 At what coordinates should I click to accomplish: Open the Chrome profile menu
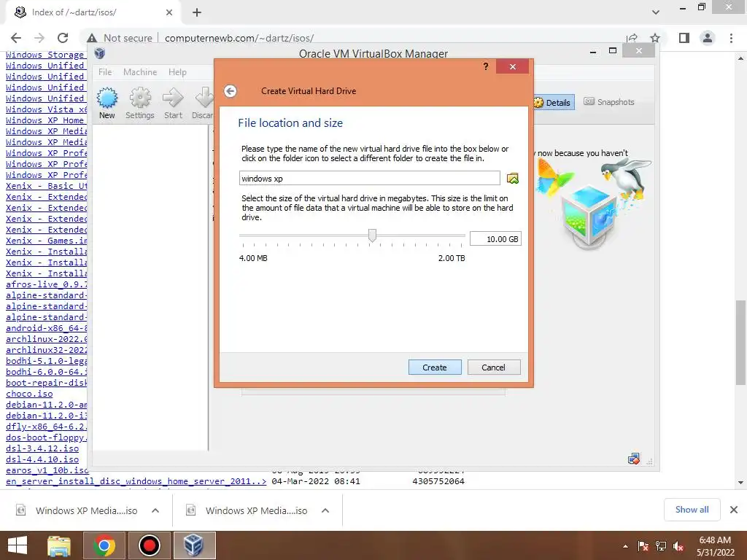coord(708,38)
